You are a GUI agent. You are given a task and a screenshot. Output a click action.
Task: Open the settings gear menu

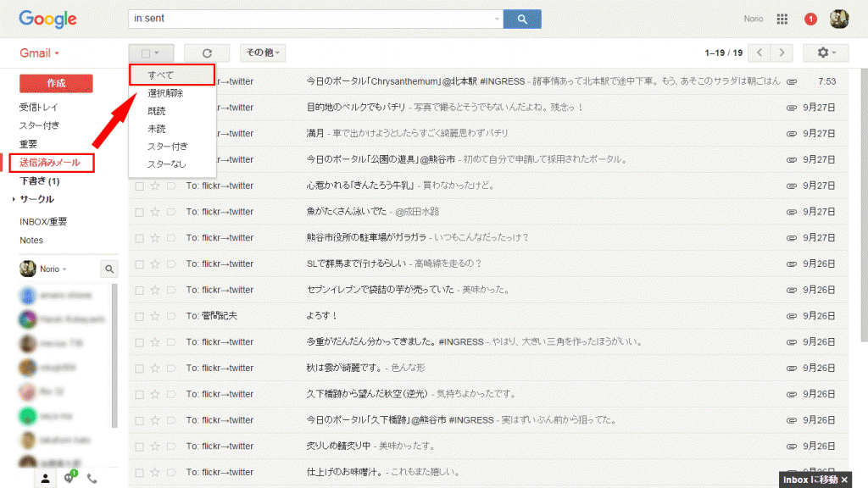click(826, 53)
